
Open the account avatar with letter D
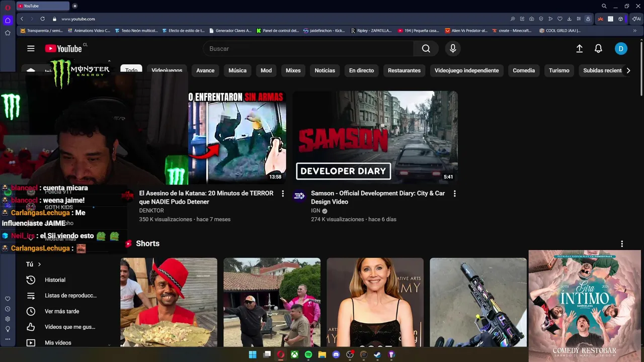pos(621,48)
